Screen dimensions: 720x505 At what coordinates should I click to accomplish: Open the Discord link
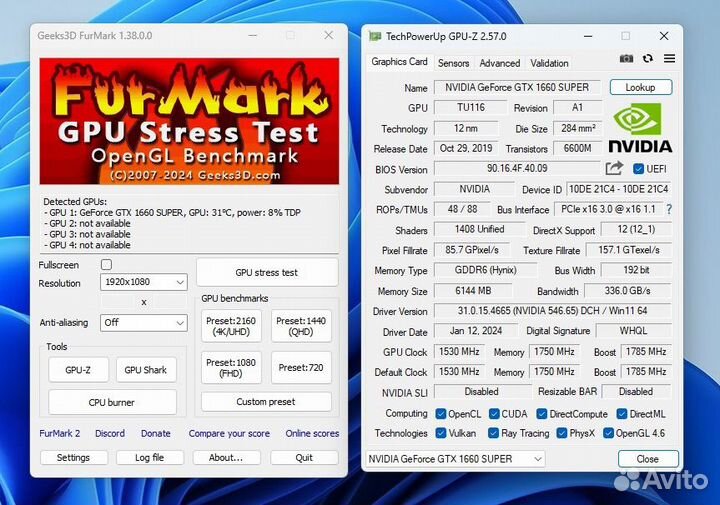[x=110, y=433]
